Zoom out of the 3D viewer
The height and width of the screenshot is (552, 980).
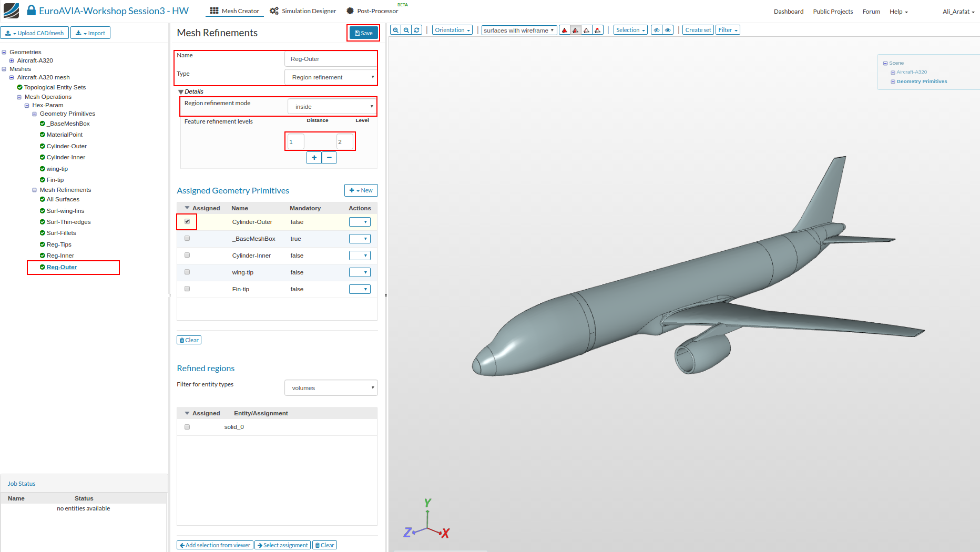click(x=406, y=30)
